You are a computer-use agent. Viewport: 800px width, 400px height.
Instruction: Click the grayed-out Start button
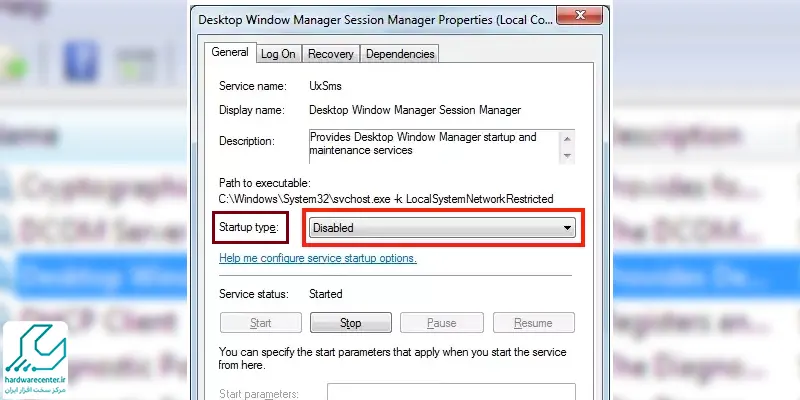tap(261, 323)
